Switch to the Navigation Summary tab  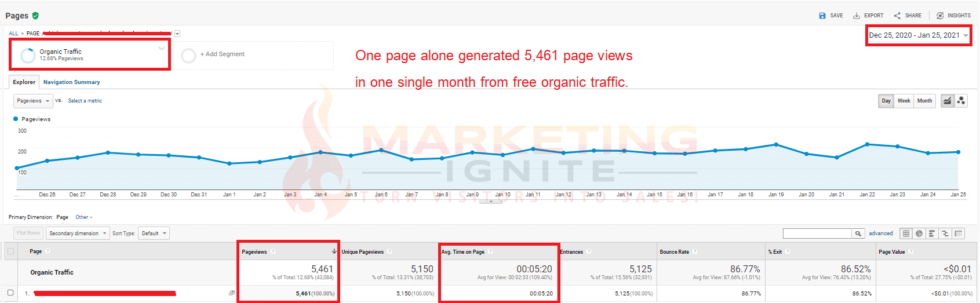point(71,82)
